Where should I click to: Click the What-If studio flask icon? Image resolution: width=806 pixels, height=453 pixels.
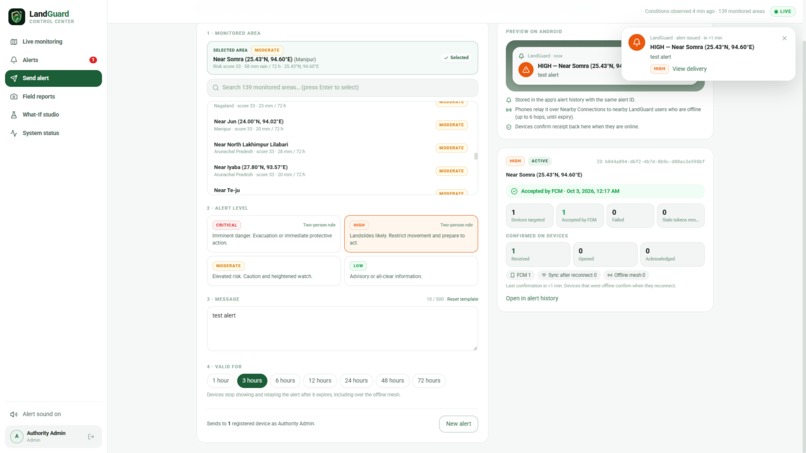coord(14,115)
